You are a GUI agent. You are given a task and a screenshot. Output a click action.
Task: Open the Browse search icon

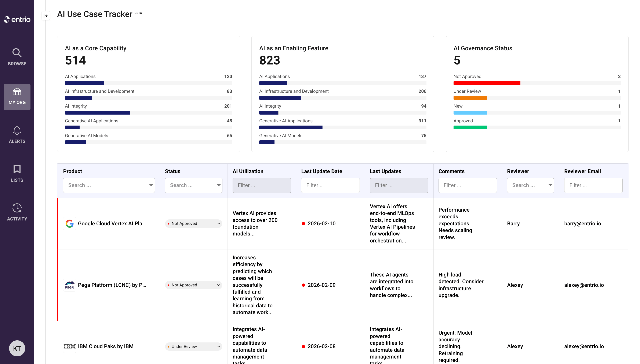click(17, 53)
